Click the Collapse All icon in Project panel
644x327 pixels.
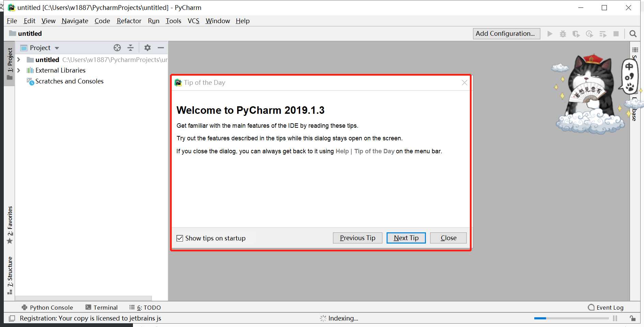click(131, 48)
